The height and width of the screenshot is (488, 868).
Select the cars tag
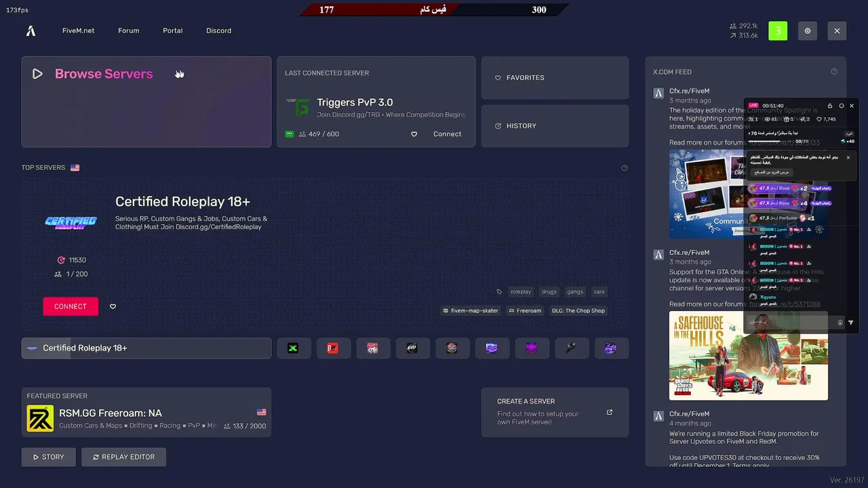coord(599,292)
